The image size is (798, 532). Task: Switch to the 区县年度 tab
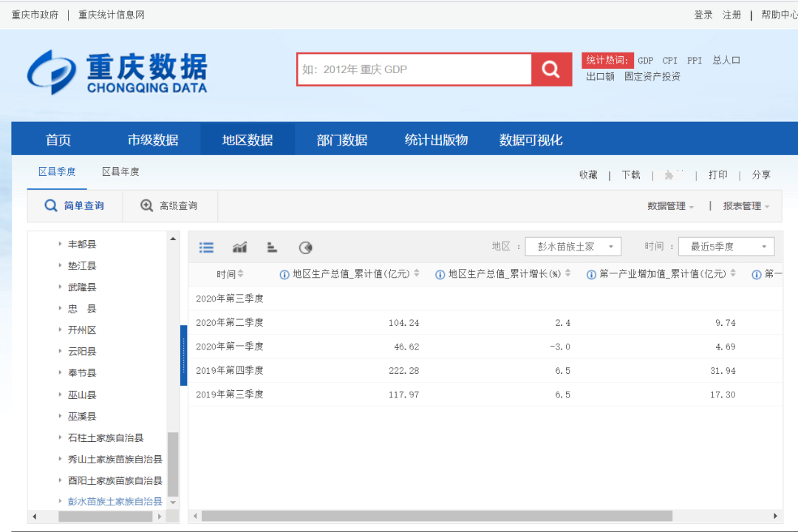point(120,170)
